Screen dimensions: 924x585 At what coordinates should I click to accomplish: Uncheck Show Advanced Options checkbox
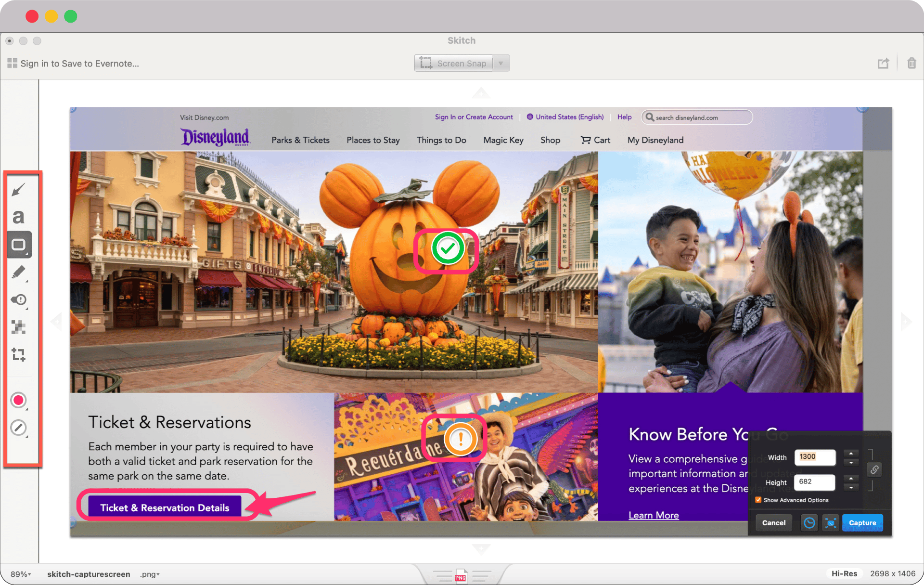[x=758, y=500]
